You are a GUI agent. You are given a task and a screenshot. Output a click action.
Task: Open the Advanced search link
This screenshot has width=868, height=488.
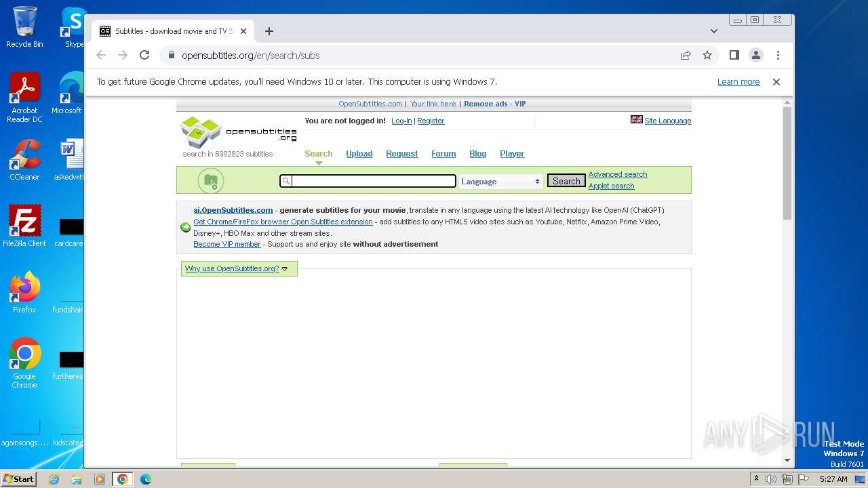[x=618, y=174]
